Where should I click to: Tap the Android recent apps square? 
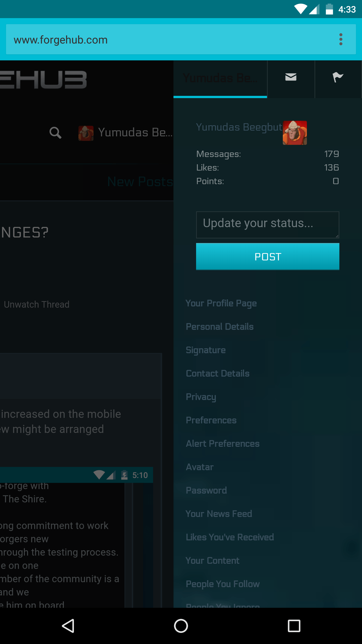[x=294, y=626]
